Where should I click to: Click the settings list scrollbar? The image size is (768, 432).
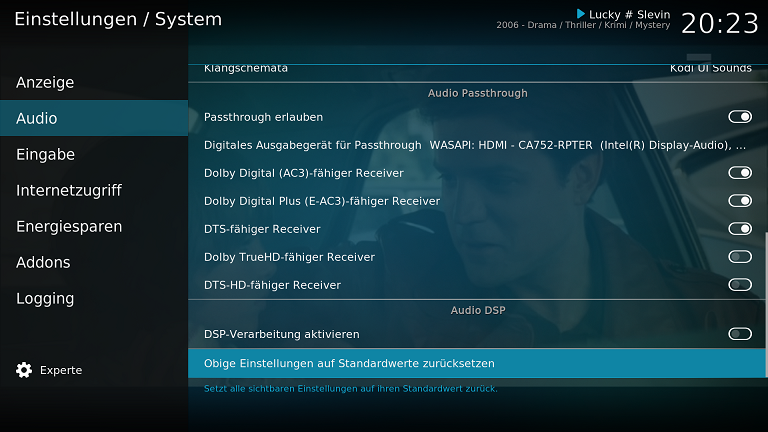point(766,304)
